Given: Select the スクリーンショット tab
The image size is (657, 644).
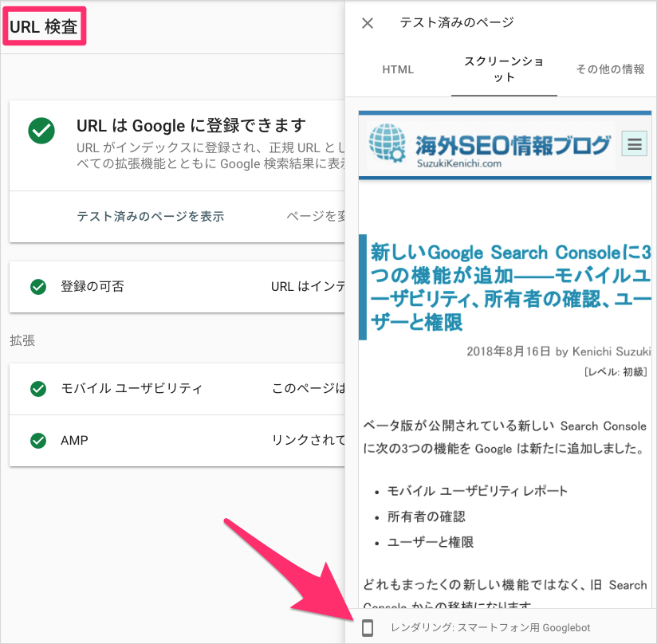Looking at the screenshot, I should point(504,69).
